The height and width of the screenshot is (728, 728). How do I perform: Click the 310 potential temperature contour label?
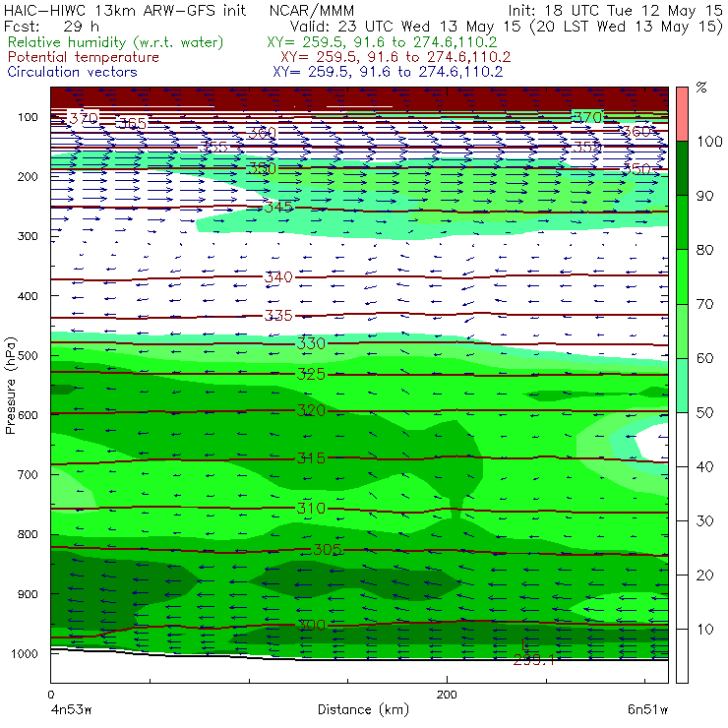311,509
